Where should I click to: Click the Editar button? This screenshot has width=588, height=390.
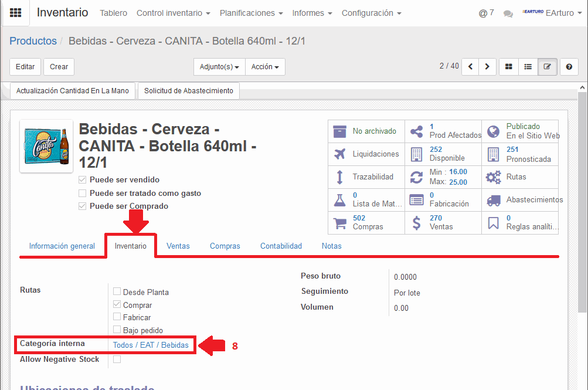[x=25, y=67]
